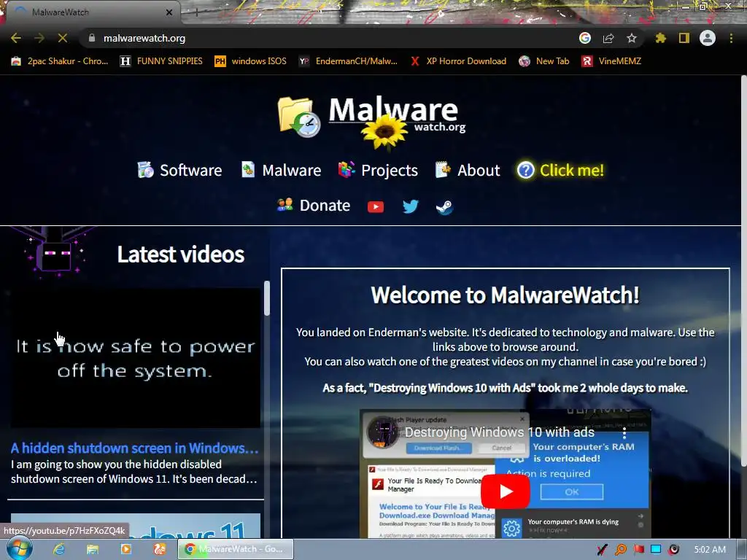
Task: Switch to MalwareWatch Chrome taskbar button
Action: (236, 549)
